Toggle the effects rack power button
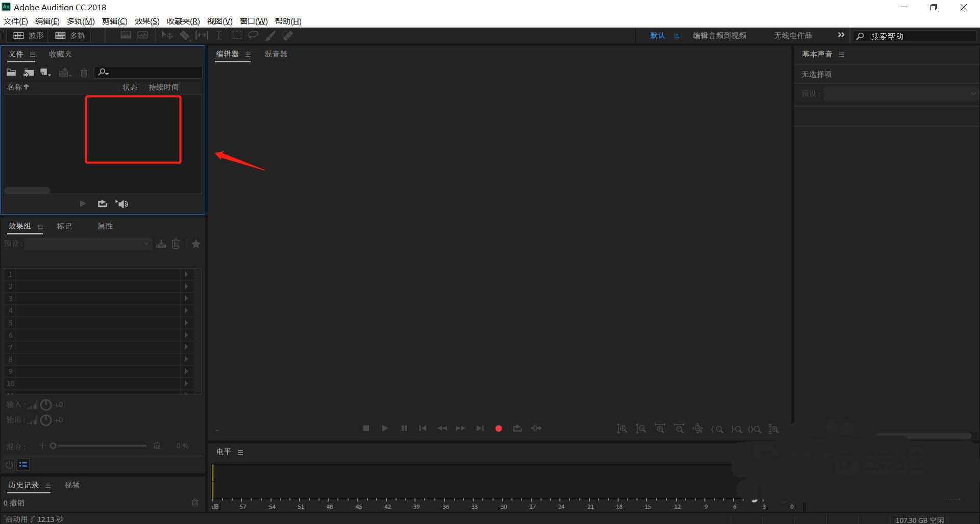The image size is (980, 524). coord(9,465)
